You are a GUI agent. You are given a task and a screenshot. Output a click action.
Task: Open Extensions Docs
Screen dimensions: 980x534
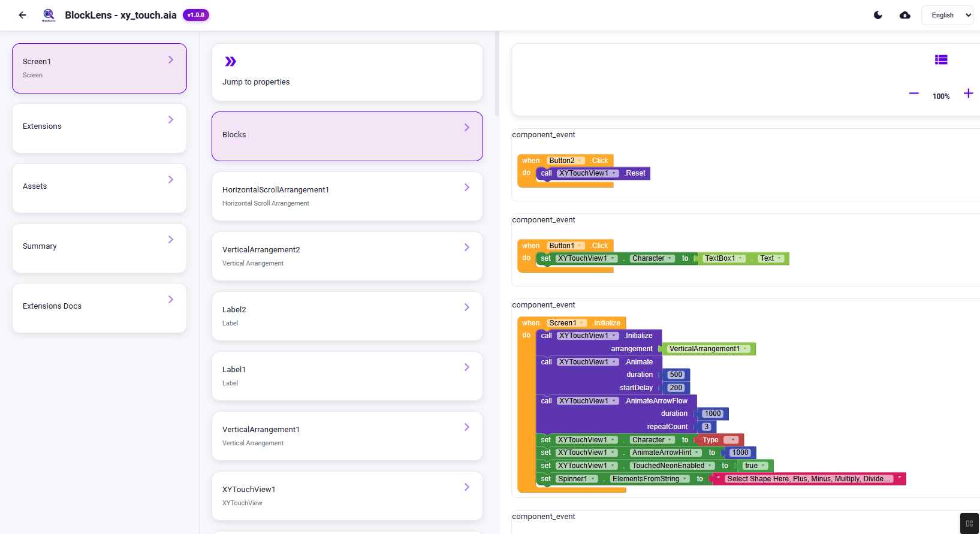99,307
